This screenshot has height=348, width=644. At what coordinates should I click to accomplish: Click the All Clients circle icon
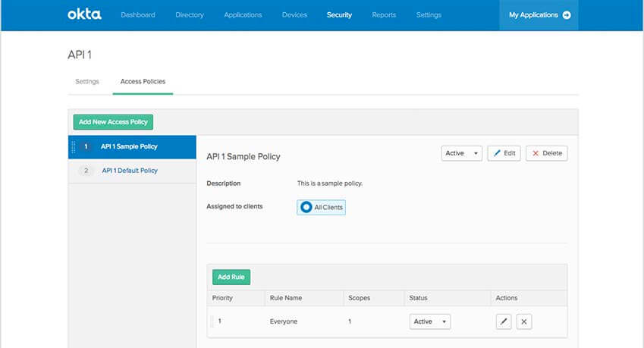[x=306, y=207]
